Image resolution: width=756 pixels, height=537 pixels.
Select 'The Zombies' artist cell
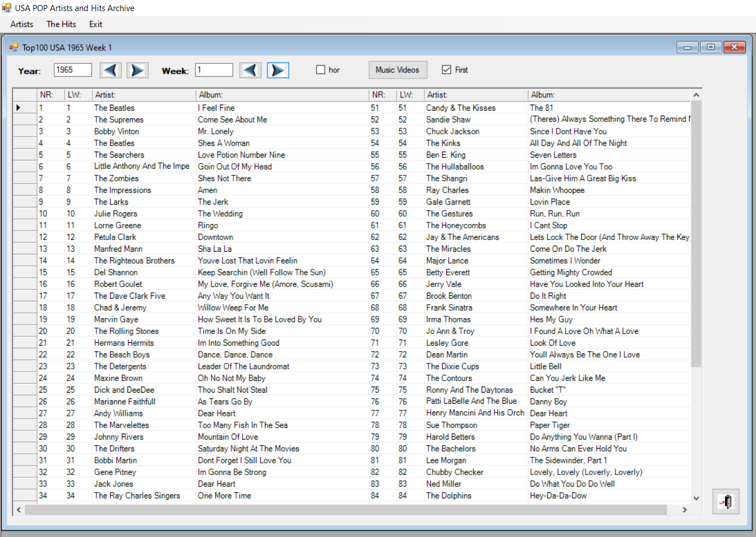[144, 179]
